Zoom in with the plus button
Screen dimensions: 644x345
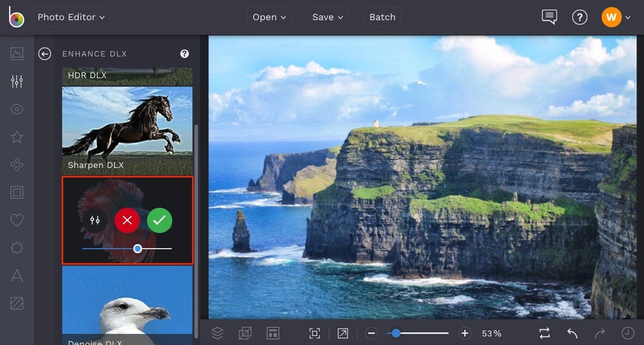(465, 333)
